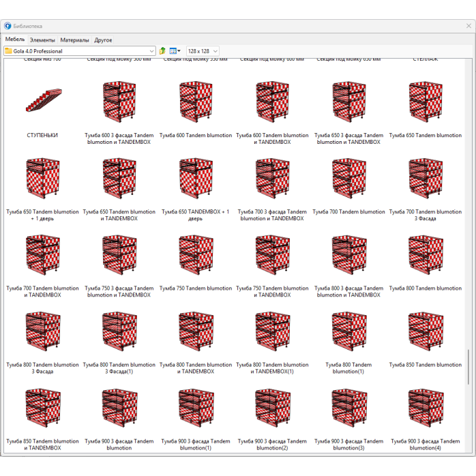The height and width of the screenshot is (476, 476).
Task: Switch to the Элементы tab
Action: pos(42,40)
